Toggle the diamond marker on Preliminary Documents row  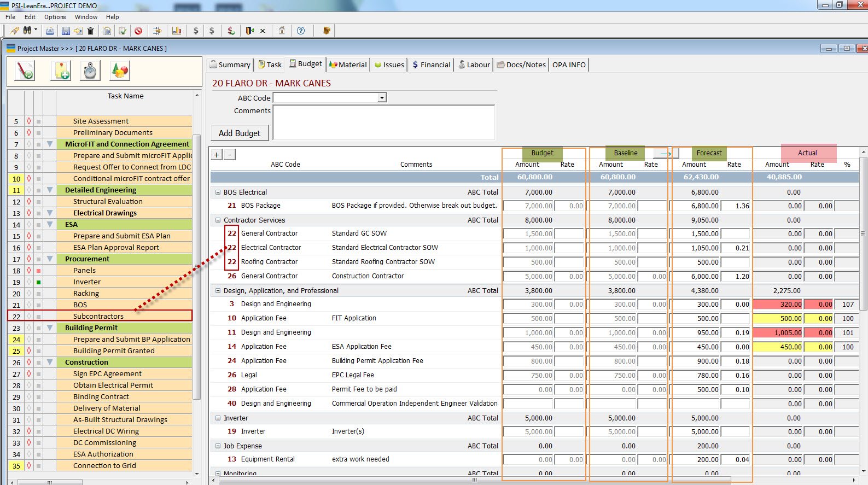click(x=28, y=133)
